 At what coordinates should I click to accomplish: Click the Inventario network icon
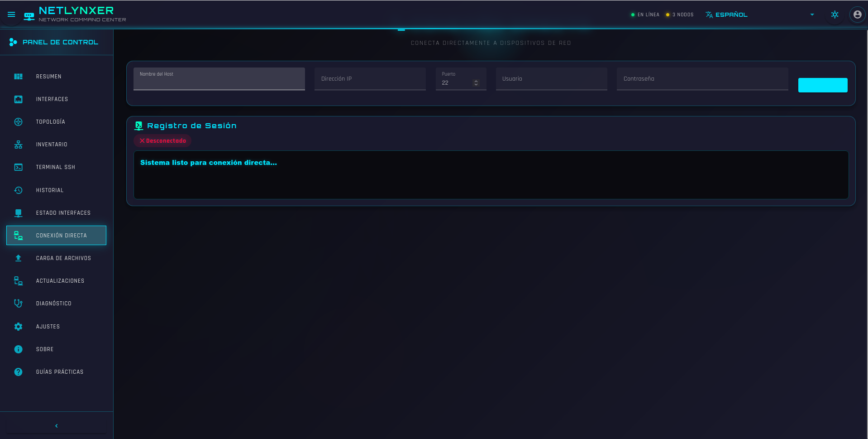pyautogui.click(x=18, y=145)
